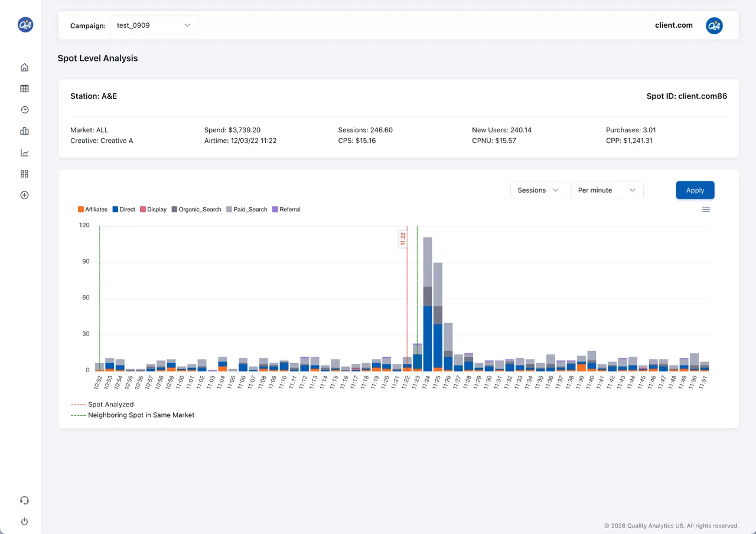Click Neighboring Spot in Same Market legend
The width and height of the screenshot is (756, 534).
click(x=133, y=415)
